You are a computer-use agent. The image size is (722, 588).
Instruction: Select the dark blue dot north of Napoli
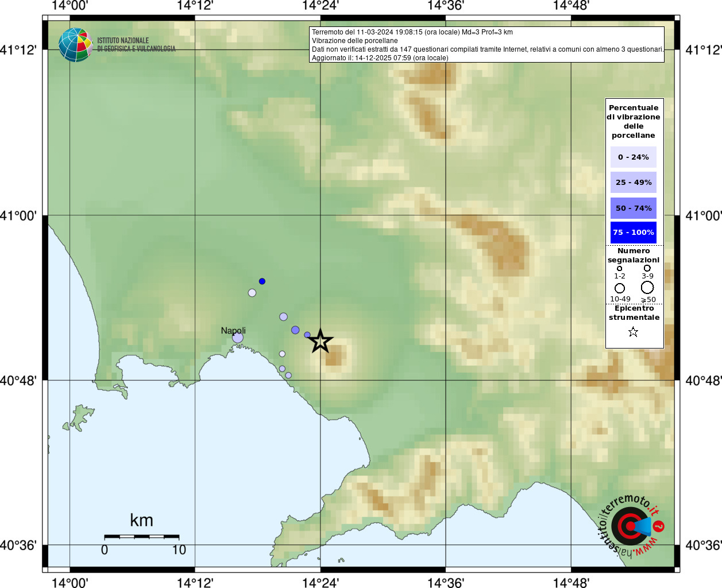[x=262, y=281]
